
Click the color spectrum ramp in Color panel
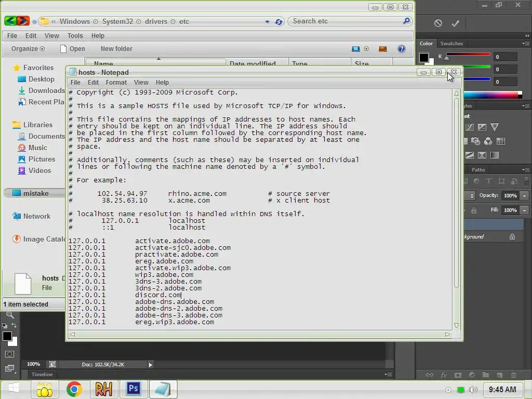coord(493,95)
